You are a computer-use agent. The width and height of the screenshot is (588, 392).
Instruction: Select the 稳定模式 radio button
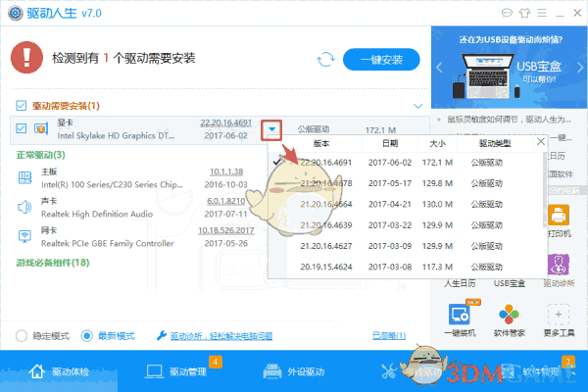22,336
